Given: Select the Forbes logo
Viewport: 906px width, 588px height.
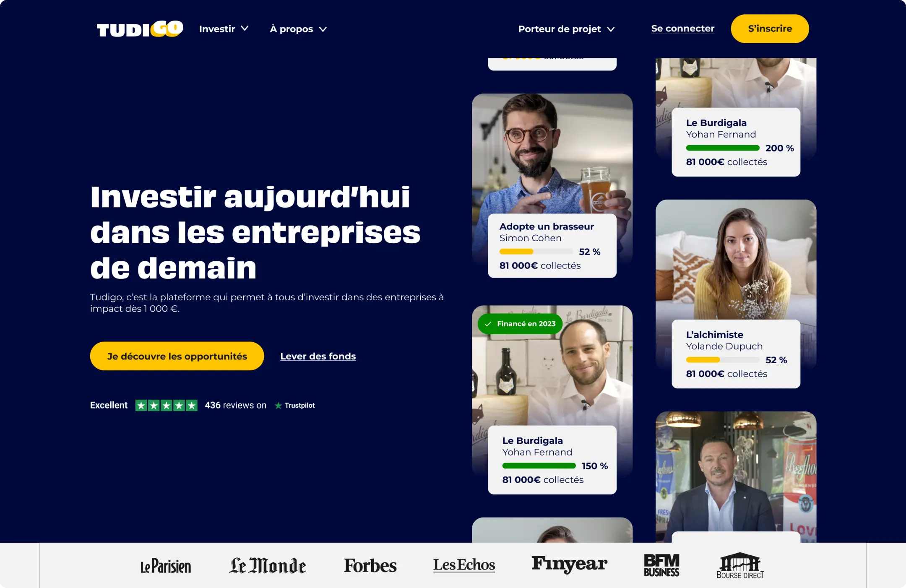Looking at the screenshot, I should point(370,565).
